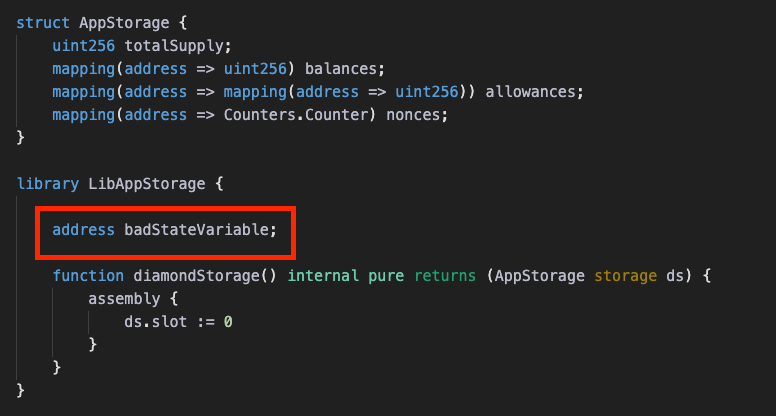
Task: Click the nonces mapping identifier
Action: [x=413, y=115]
